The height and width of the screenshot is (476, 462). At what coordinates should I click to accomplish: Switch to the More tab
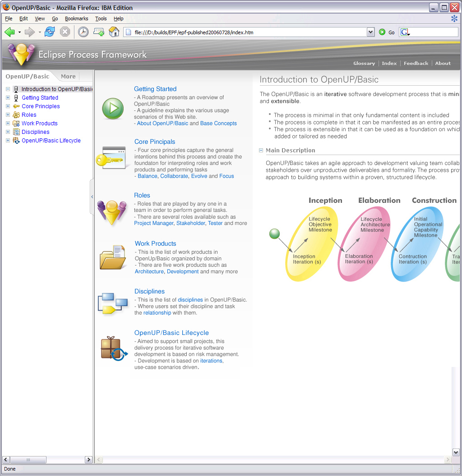pyautogui.click(x=68, y=77)
